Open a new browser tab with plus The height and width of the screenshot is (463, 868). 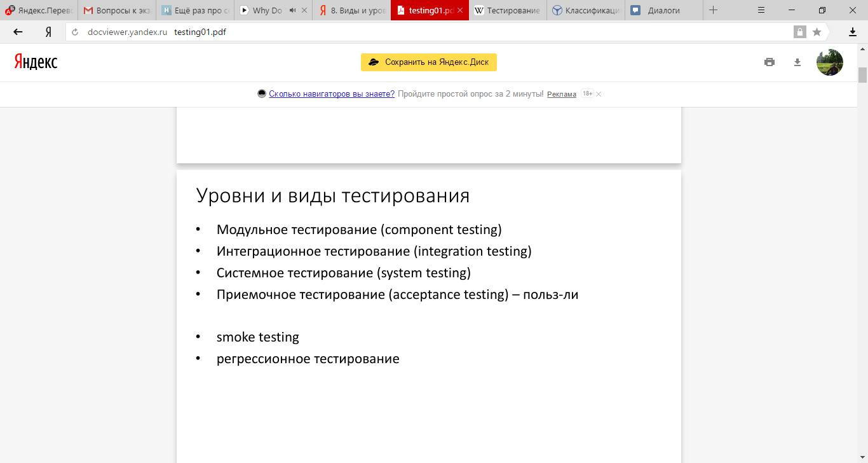tap(713, 10)
